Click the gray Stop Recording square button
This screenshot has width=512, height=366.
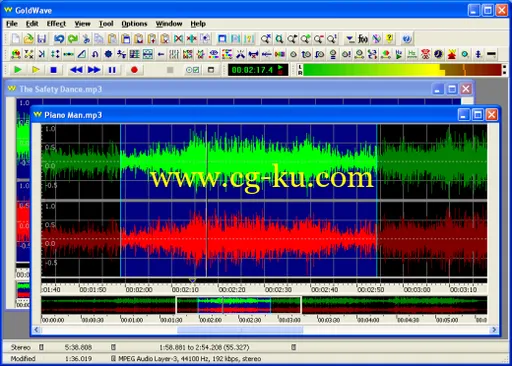pyautogui.click(x=170, y=70)
